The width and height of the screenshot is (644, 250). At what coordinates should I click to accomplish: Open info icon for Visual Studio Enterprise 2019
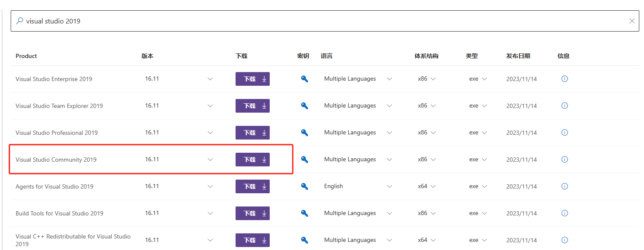click(x=565, y=79)
